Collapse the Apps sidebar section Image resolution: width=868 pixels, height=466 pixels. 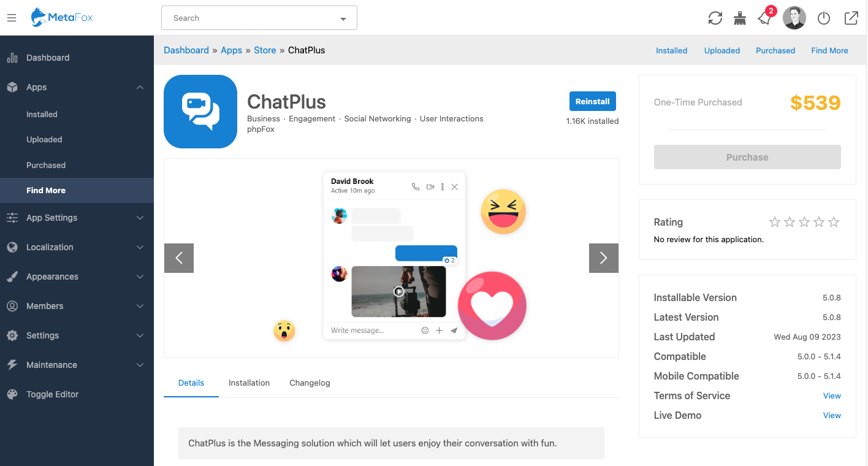coord(140,87)
